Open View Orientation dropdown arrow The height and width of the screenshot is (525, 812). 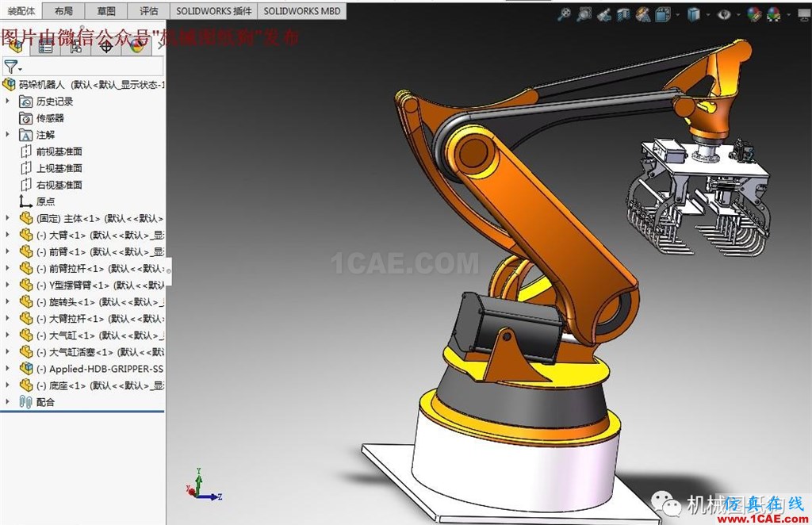coord(678,15)
